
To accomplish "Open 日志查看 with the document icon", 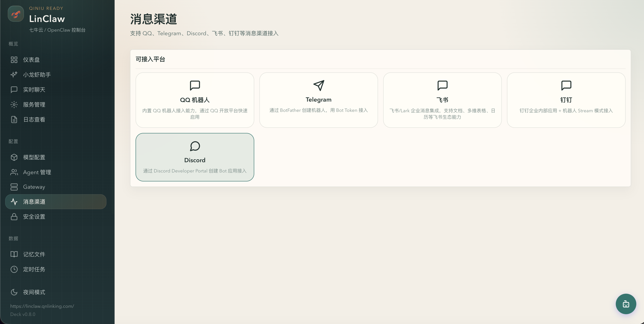I will tap(14, 120).
